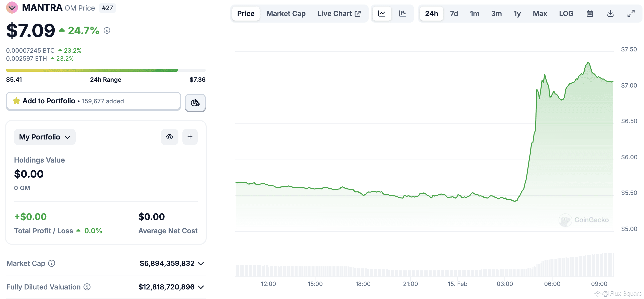The image size is (644, 299).
Task: Expand the Fully Diluted Valuation chevron
Action: pos(201,287)
